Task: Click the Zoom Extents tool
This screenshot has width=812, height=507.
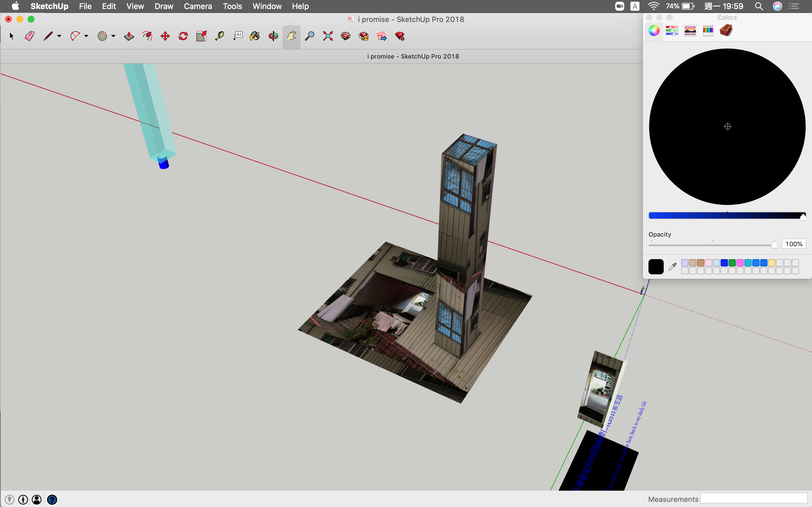Action: [x=328, y=36]
